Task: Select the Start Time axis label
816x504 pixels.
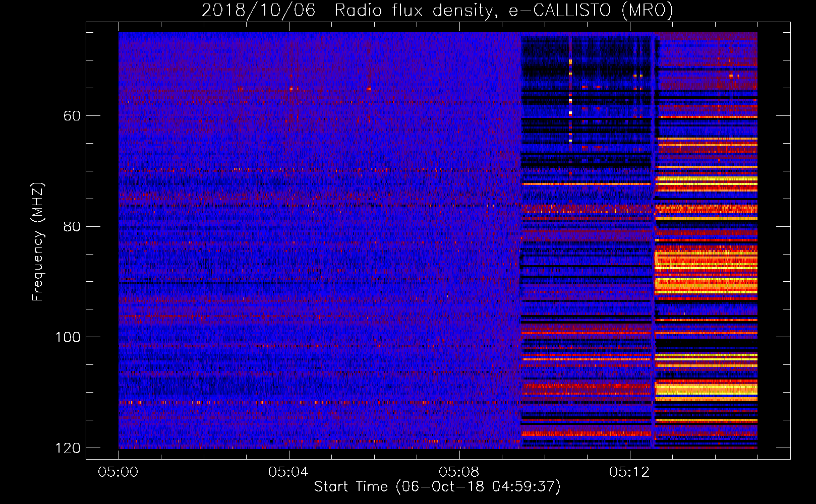Action: point(437,487)
